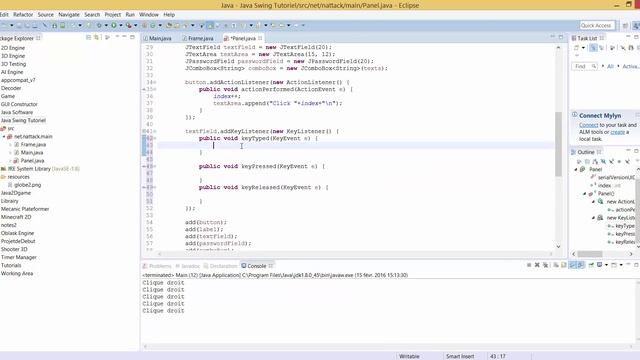Screen dimensions: 640x360
Task: Click Open Perspective icon beside Quick Access
Action: [x=625, y=25]
